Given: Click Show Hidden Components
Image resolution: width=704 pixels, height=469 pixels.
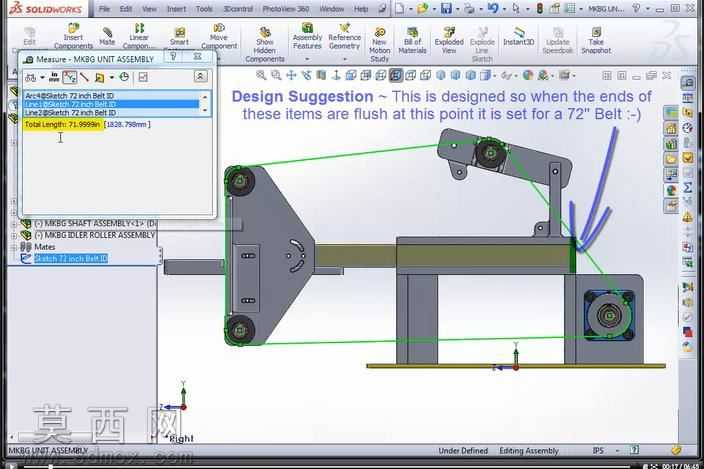Looking at the screenshot, I should tap(264, 44).
